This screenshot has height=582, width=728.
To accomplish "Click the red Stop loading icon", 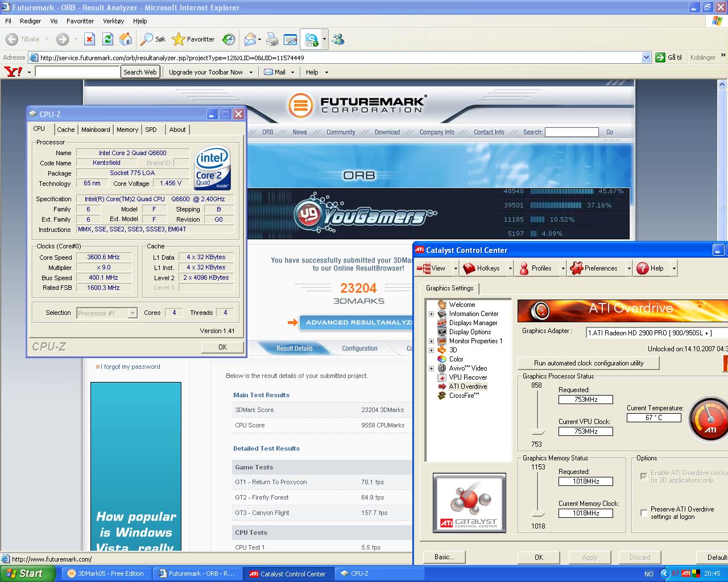I will pyautogui.click(x=89, y=39).
